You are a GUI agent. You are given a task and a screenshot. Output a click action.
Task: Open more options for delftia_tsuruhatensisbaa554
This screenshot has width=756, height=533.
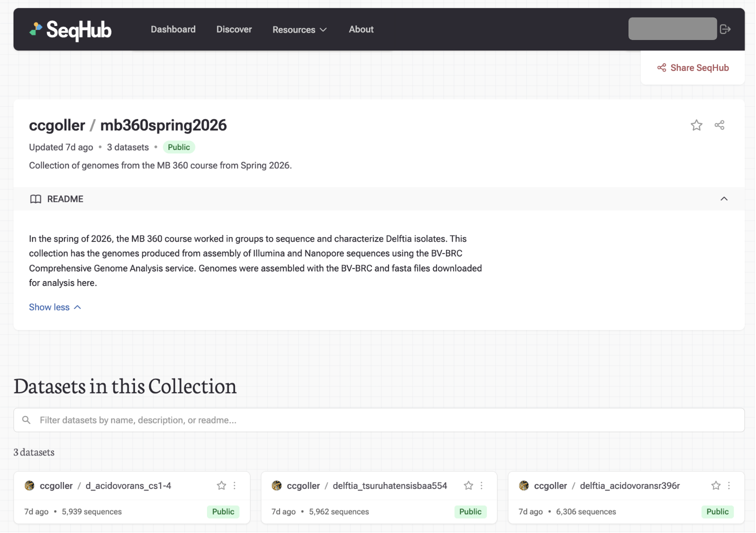coord(481,485)
